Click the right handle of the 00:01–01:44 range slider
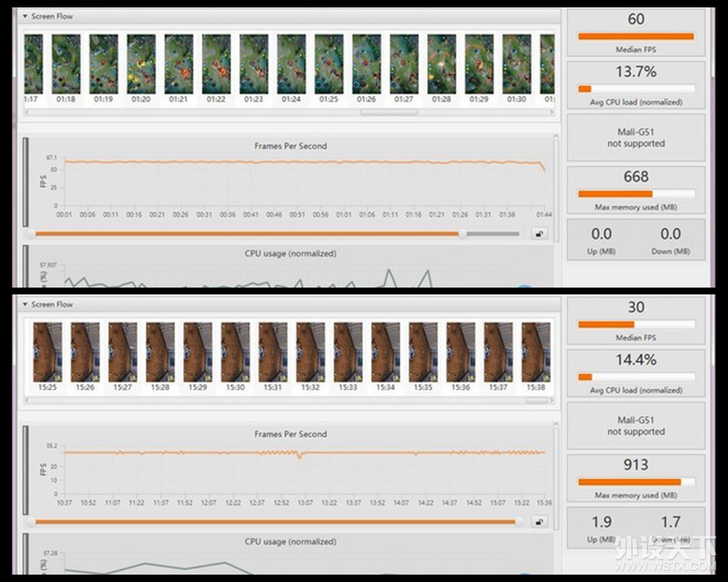Viewport: 728px width, 582px height. tap(463, 234)
